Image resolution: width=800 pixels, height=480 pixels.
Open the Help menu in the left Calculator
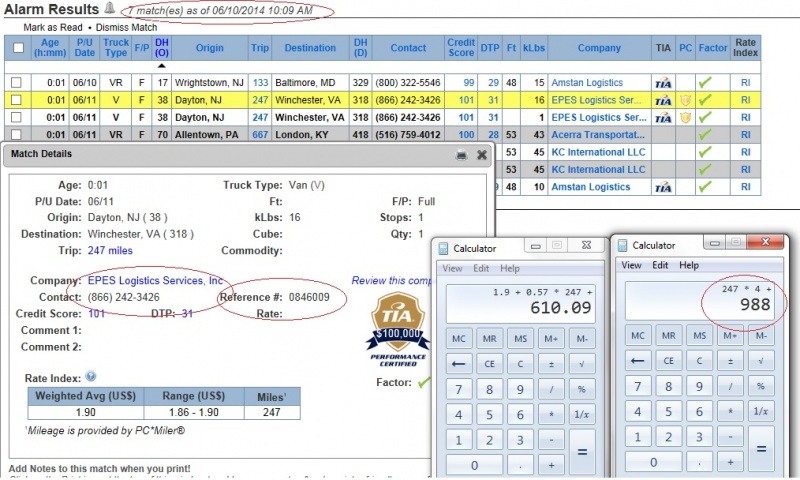coord(510,268)
